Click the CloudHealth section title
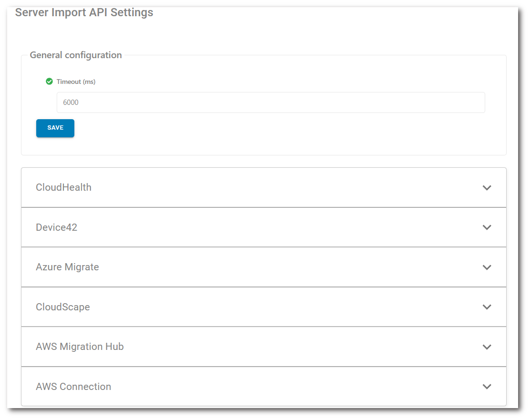530x420 pixels. click(63, 187)
